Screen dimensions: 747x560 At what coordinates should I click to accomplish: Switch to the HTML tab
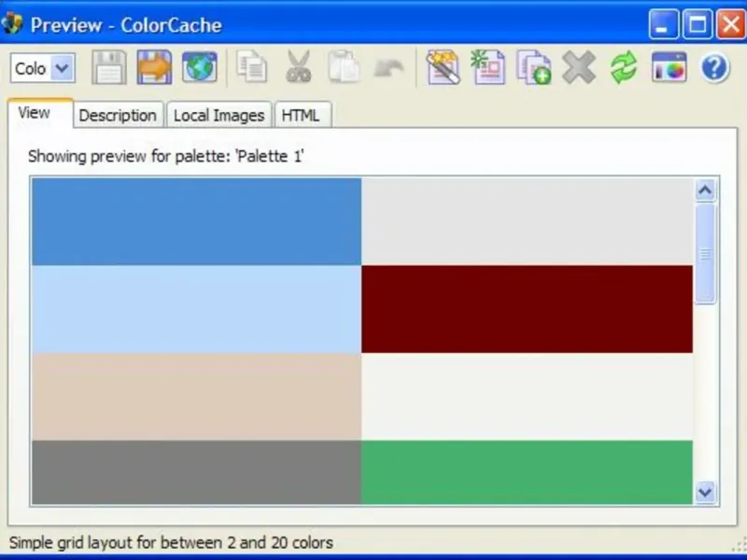point(301,115)
